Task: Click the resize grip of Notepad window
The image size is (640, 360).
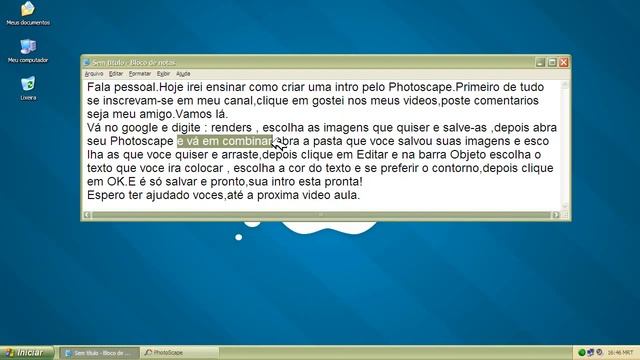Action: click(x=566, y=215)
